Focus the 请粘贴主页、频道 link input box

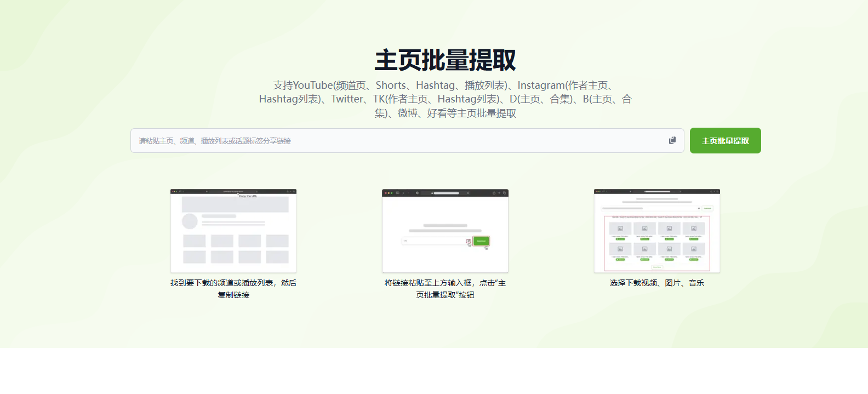(395, 141)
